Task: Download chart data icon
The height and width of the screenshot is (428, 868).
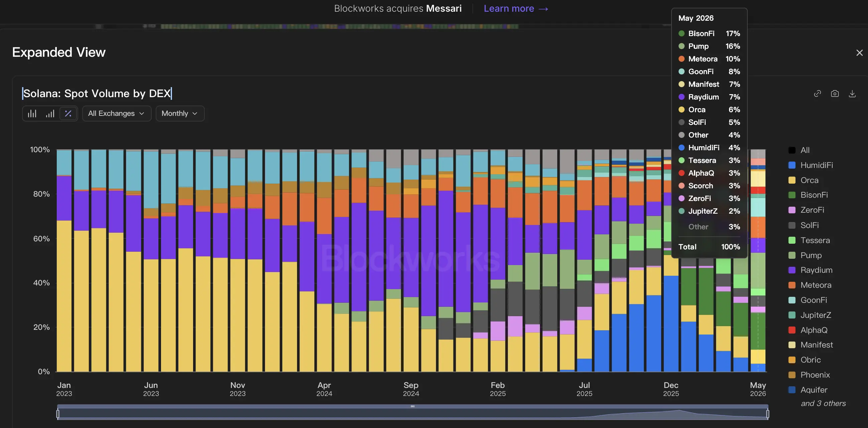Action: (852, 93)
